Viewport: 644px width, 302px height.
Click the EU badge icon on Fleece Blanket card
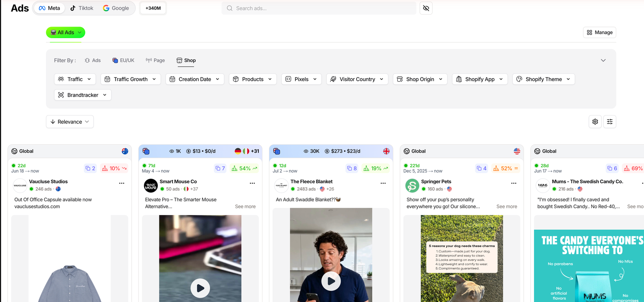[x=277, y=151]
